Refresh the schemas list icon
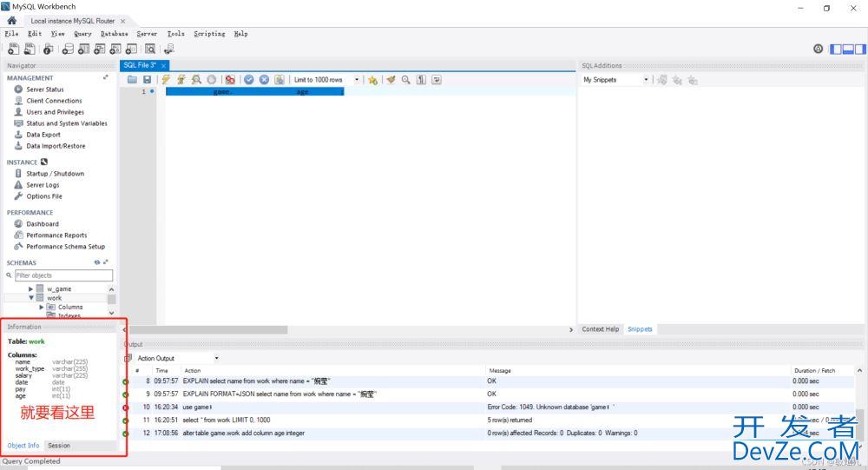 [x=97, y=262]
